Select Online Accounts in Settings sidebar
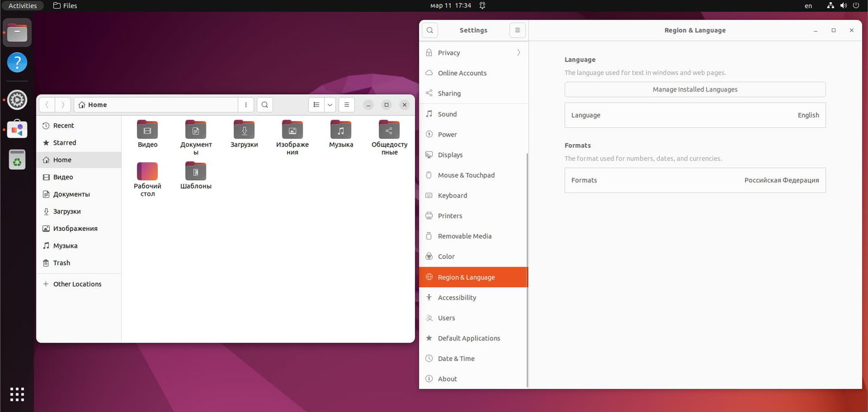 click(x=473, y=73)
